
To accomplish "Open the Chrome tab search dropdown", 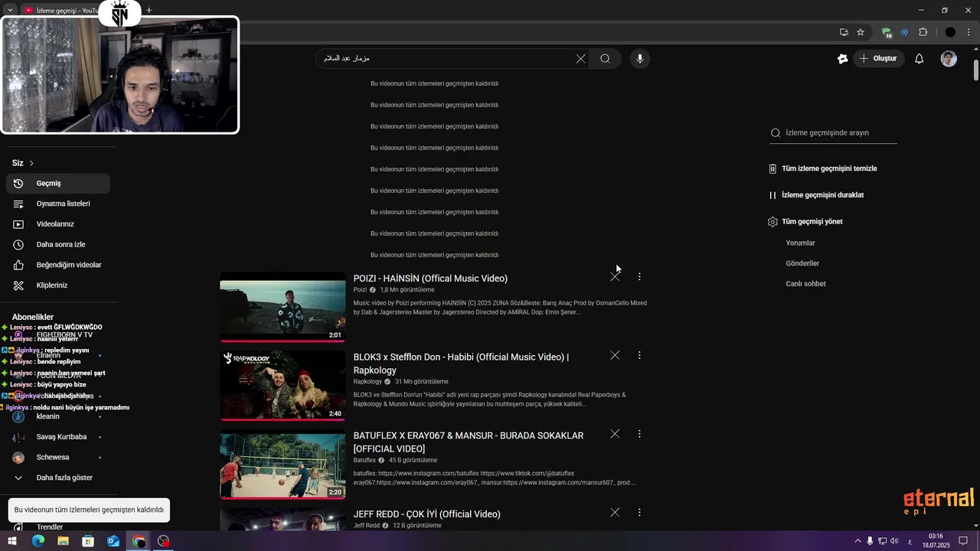I will click(9, 11).
